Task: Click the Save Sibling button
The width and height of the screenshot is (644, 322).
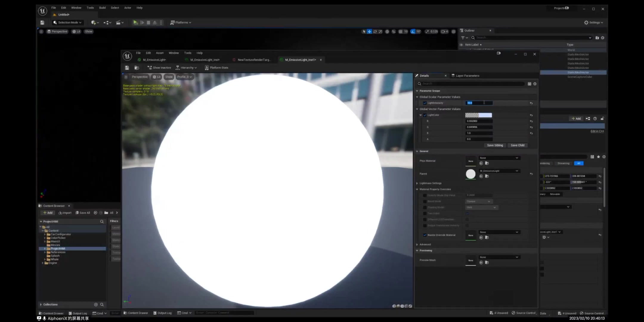Action: tap(495, 145)
